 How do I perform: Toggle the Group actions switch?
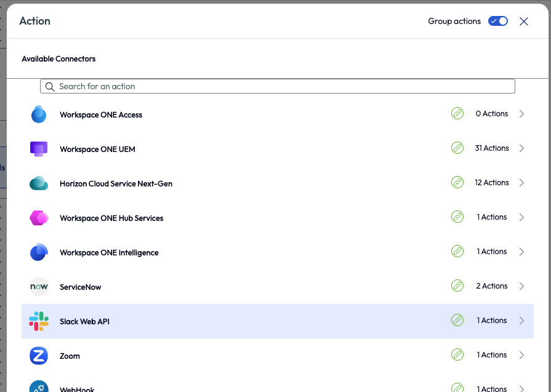click(497, 21)
